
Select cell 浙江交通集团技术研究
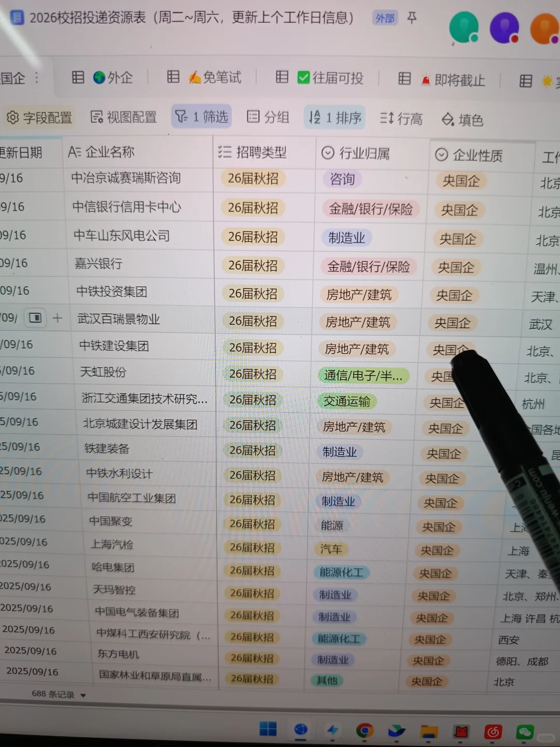tap(145, 398)
